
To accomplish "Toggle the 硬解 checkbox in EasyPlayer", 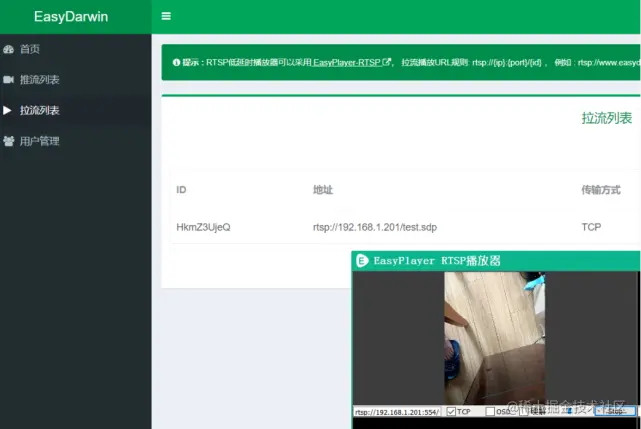I will point(524,411).
